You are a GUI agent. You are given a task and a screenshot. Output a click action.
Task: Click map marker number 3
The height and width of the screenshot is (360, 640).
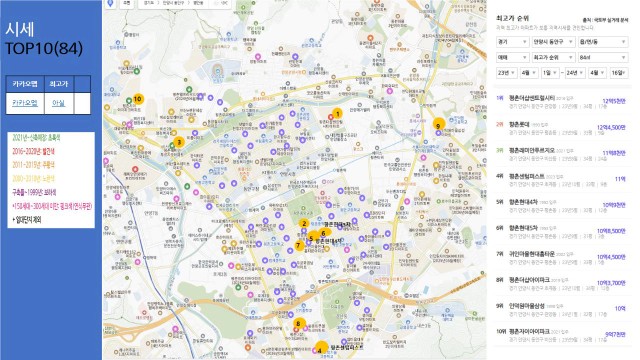pyautogui.click(x=179, y=142)
